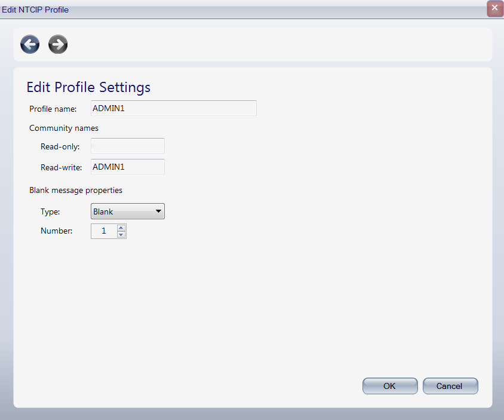504x420 pixels.
Task: Click the forward navigation arrow
Action: (x=57, y=44)
